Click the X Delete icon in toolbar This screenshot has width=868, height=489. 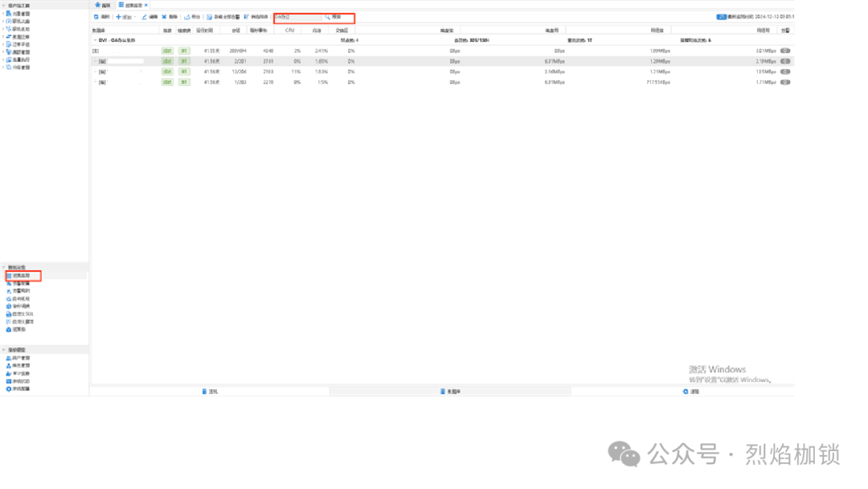pos(164,17)
